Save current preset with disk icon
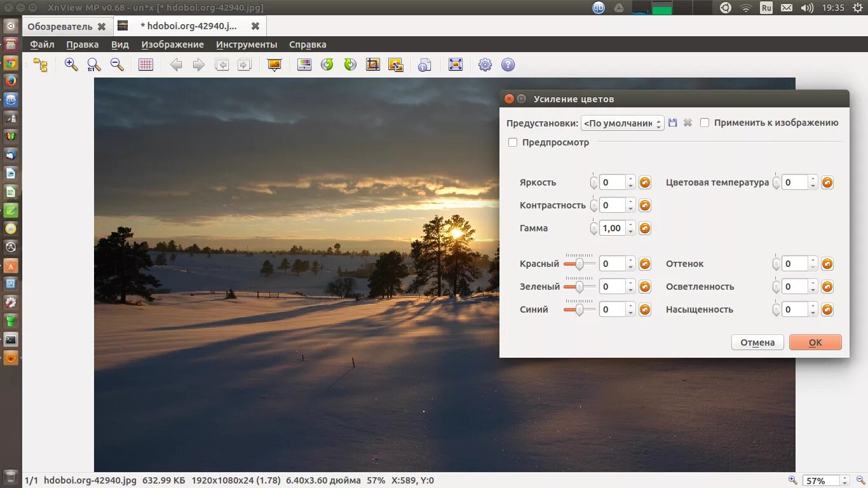Image resolution: width=868 pixels, height=488 pixels. pos(673,123)
